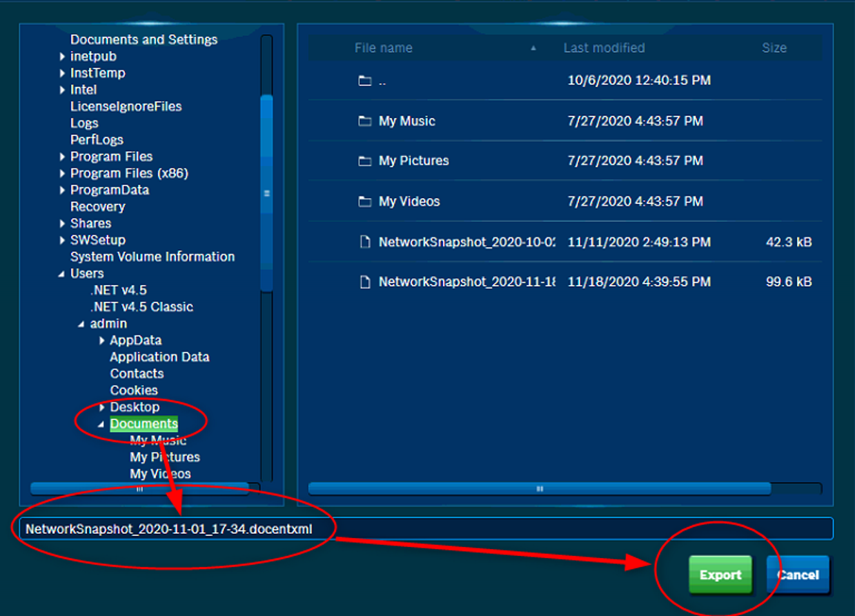This screenshot has height=616, width=855.
Task: Click the 11/11/2020 2:49:13 PM date
Action: pos(639,242)
